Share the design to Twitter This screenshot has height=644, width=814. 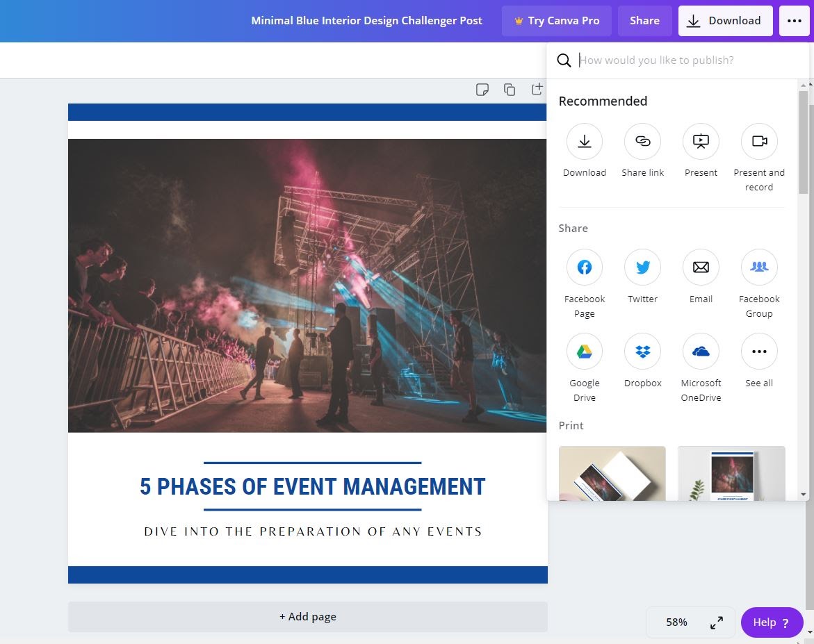coord(642,267)
